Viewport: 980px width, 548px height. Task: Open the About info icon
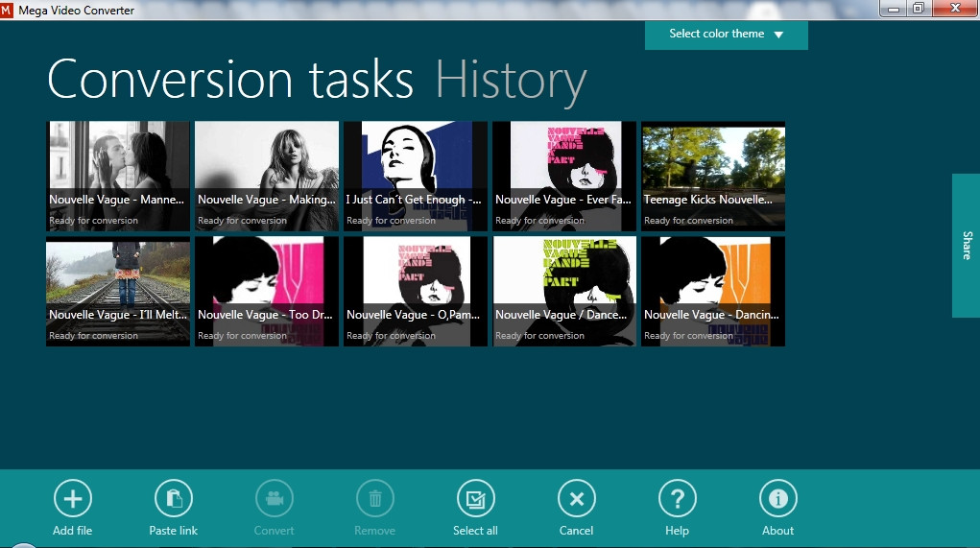tap(778, 499)
